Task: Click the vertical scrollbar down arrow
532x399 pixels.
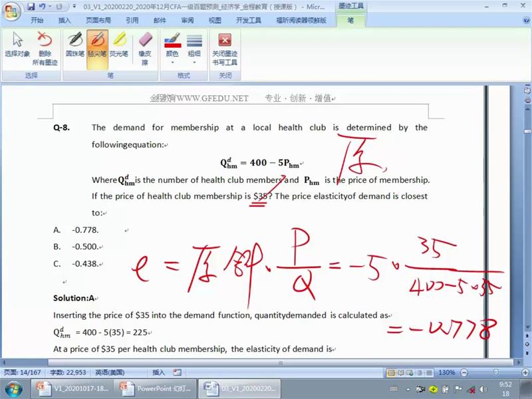Action: tap(527, 328)
